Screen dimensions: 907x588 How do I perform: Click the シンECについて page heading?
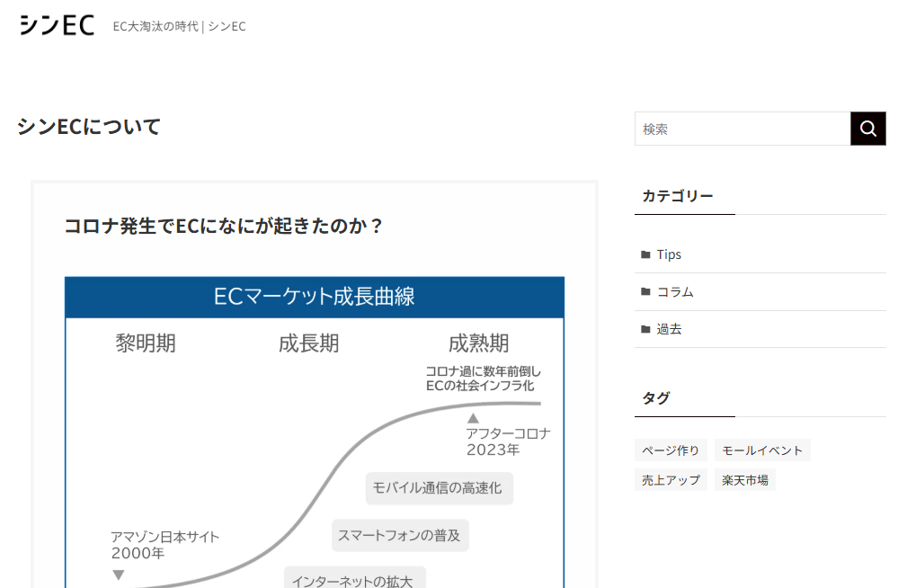click(x=88, y=127)
